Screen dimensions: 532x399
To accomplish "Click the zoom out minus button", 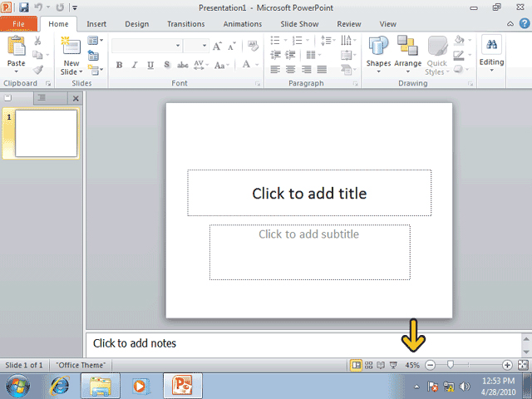I will click(x=431, y=366).
